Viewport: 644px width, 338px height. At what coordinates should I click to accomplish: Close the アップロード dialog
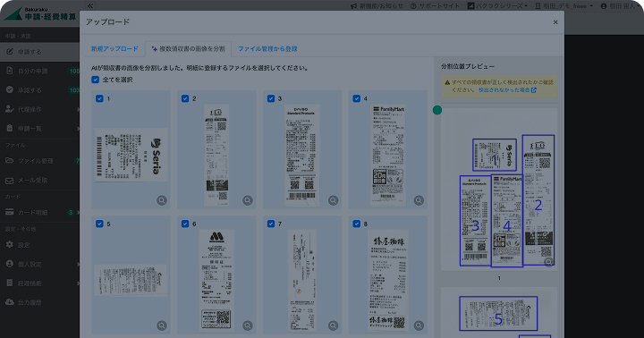point(555,22)
